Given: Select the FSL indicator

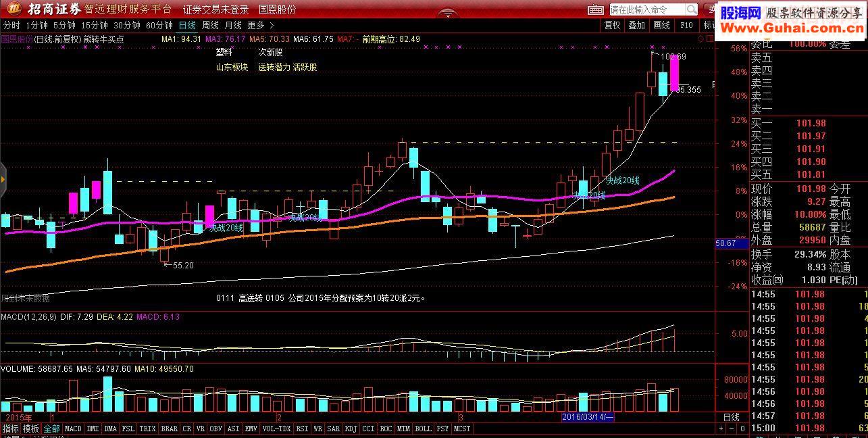Looking at the screenshot, I should coord(128,429).
